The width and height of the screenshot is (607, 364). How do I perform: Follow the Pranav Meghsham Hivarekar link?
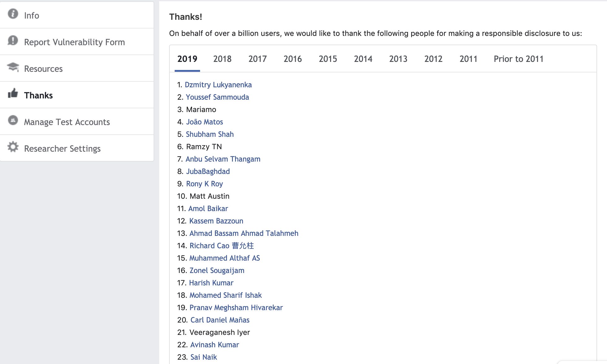coord(236,308)
